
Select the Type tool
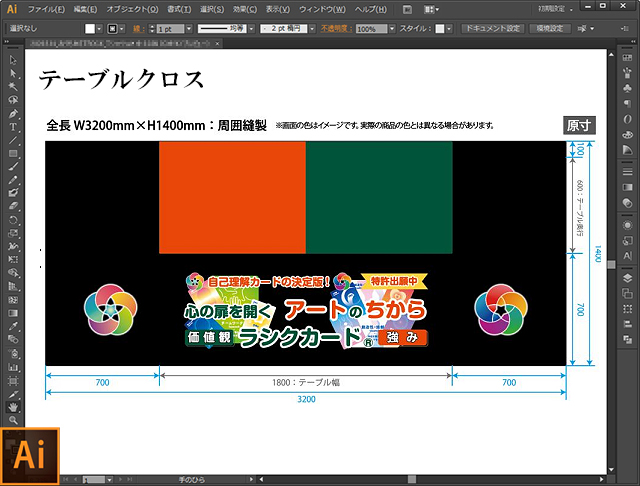(x=13, y=127)
